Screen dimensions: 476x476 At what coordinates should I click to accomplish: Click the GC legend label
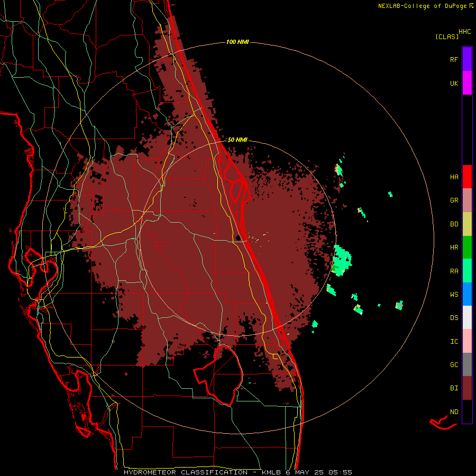point(454,365)
